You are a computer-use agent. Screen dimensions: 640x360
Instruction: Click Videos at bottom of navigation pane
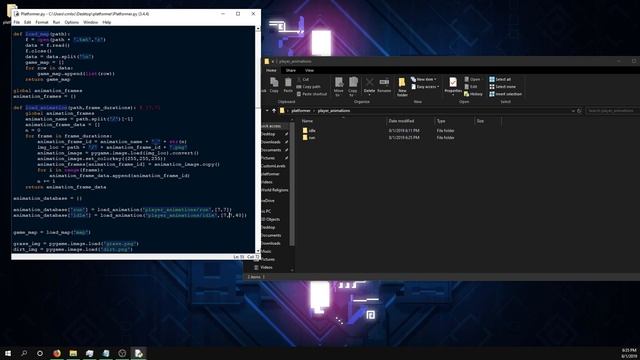pos(263,268)
